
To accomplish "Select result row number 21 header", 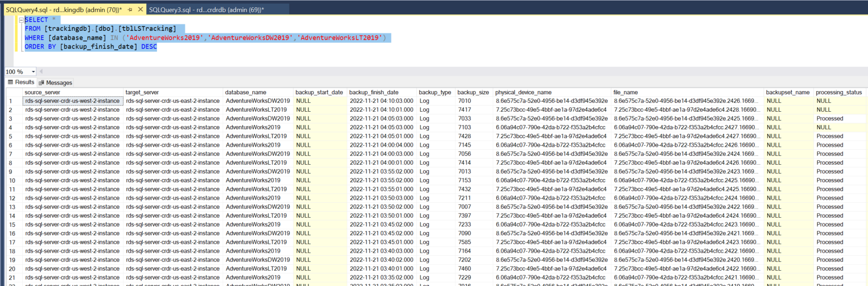I will (14, 278).
